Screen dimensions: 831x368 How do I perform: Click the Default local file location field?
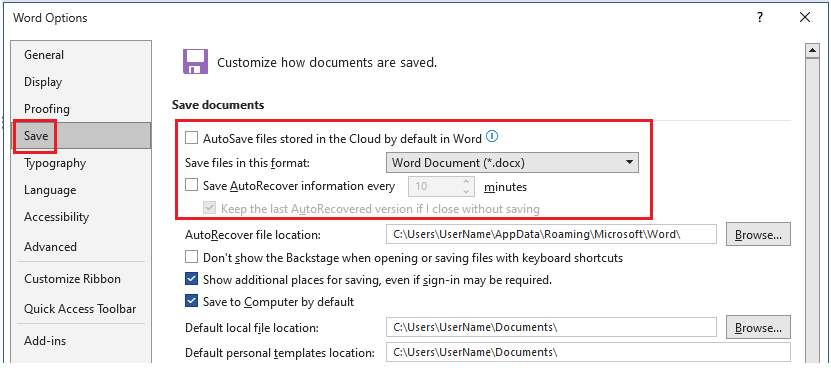coord(551,328)
